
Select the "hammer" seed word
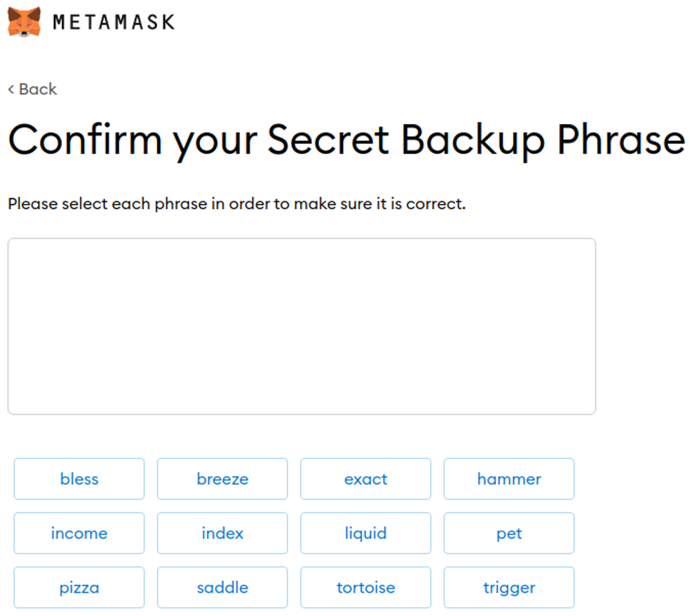509,479
